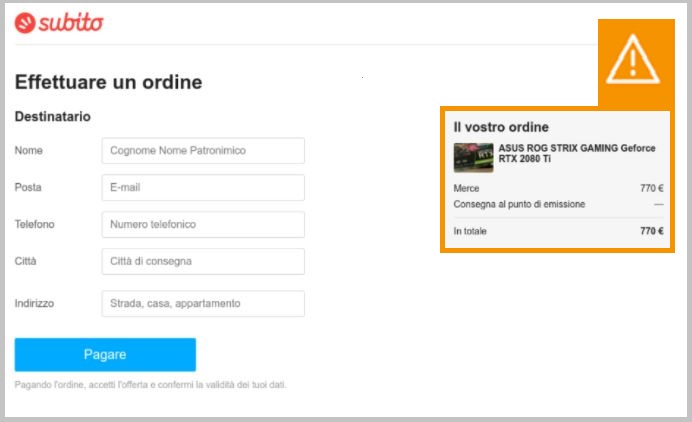Viewport: 692px width, 422px height.
Task: Click the 'Telefono' field label
Action: (x=34, y=224)
